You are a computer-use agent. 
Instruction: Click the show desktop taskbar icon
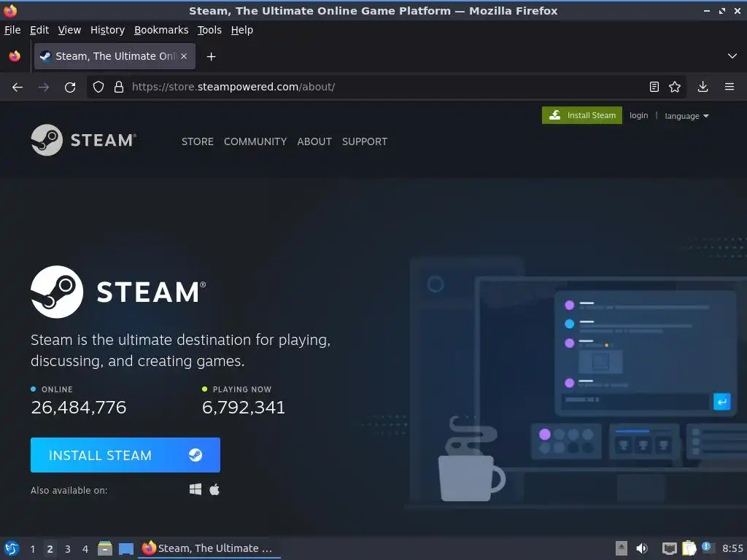[x=126, y=548]
